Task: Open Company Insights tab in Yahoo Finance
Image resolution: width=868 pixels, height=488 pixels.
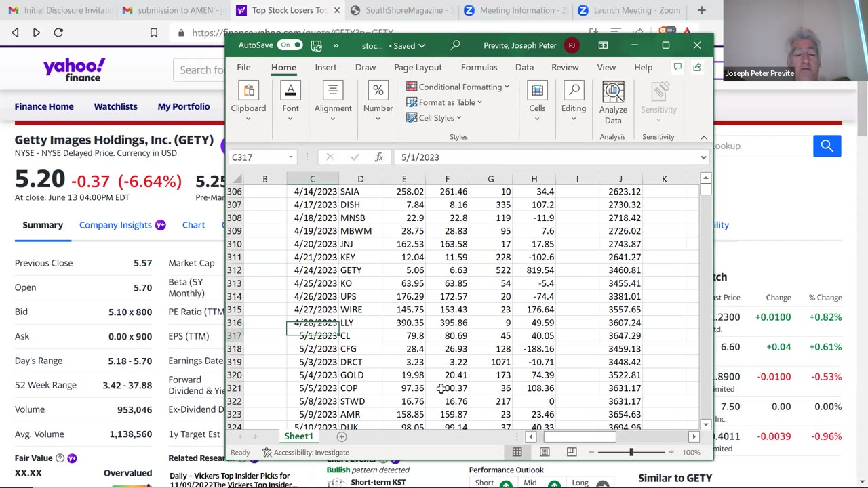Action: [x=122, y=225]
